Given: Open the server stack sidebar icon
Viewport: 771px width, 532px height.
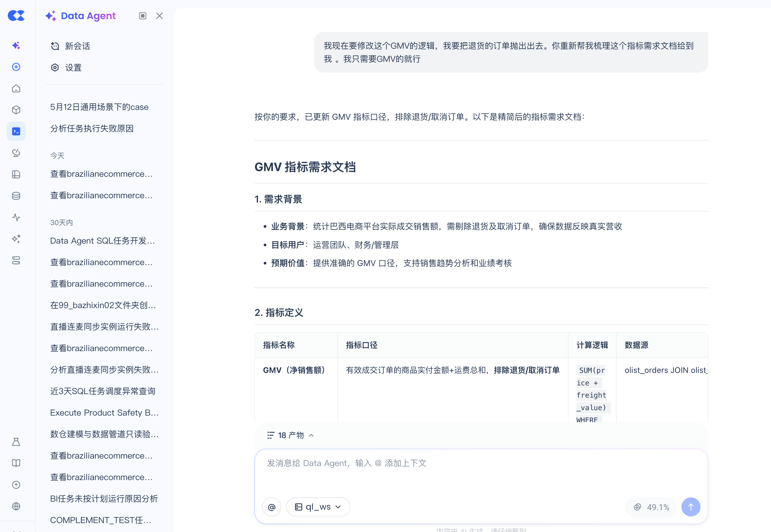Looking at the screenshot, I should (x=16, y=260).
